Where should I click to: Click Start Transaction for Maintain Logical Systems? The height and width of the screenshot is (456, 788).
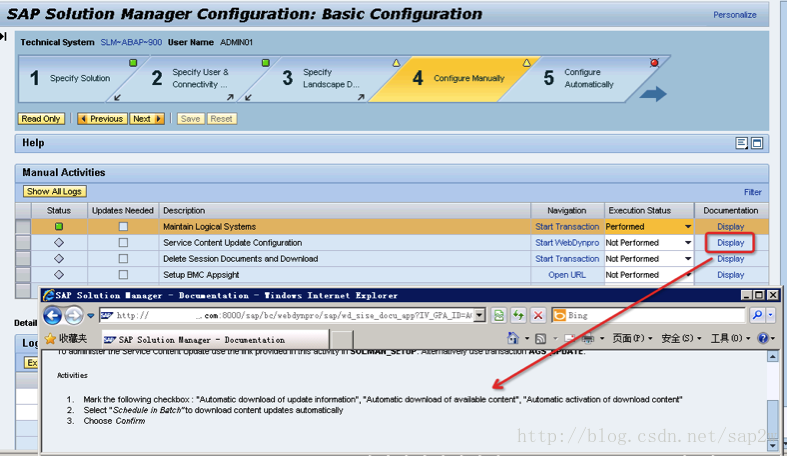pos(567,227)
